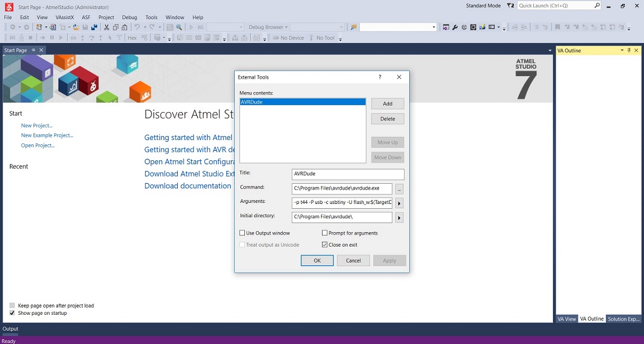644x344 pixels.
Task: Click the Hex display toolbar button
Action: [x=132, y=38]
